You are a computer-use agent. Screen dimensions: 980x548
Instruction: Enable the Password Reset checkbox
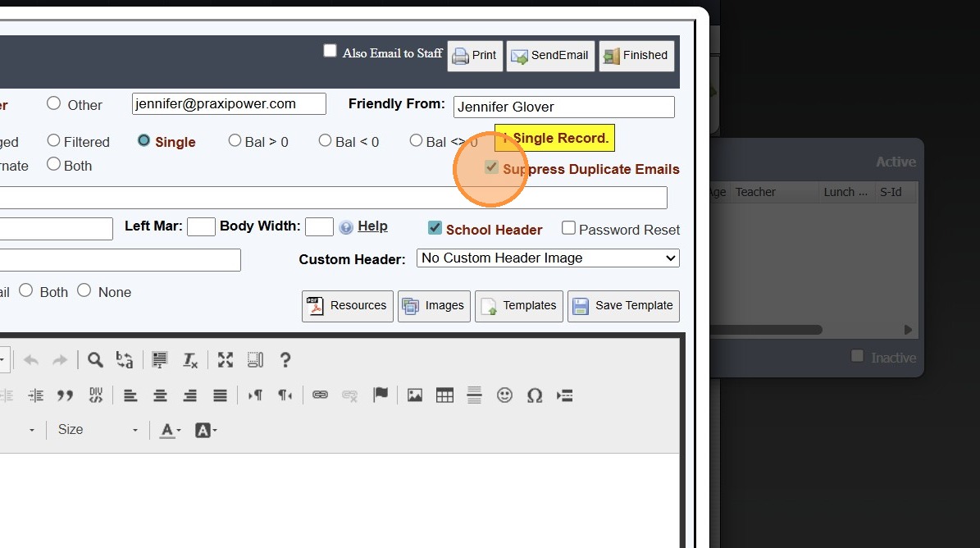(569, 228)
